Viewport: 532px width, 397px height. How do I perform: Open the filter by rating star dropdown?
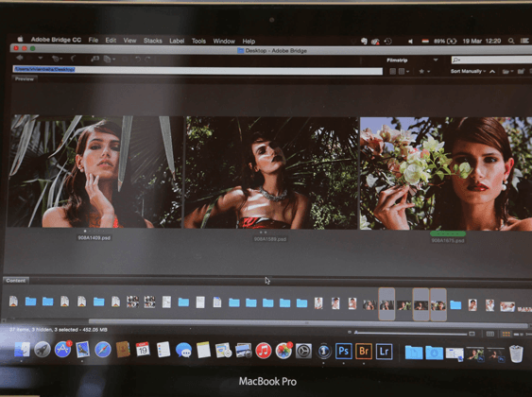click(x=424, y=71)
